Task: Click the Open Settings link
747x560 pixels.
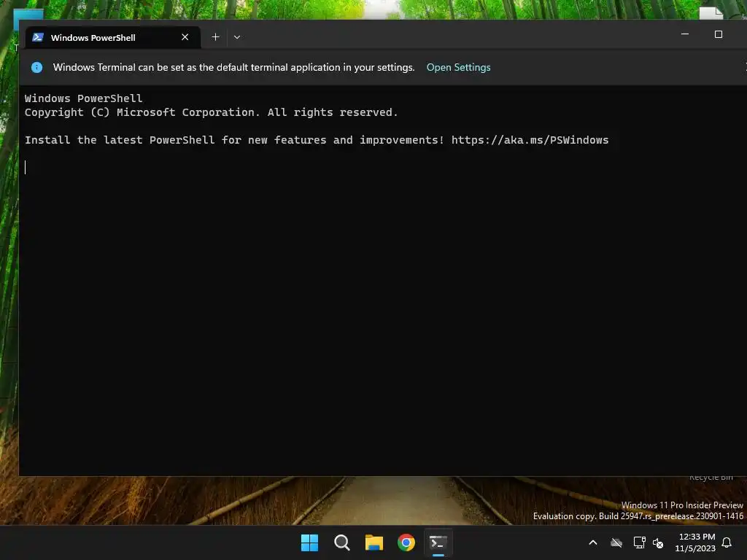Action: pyautogui.click(x=458, y=68)
